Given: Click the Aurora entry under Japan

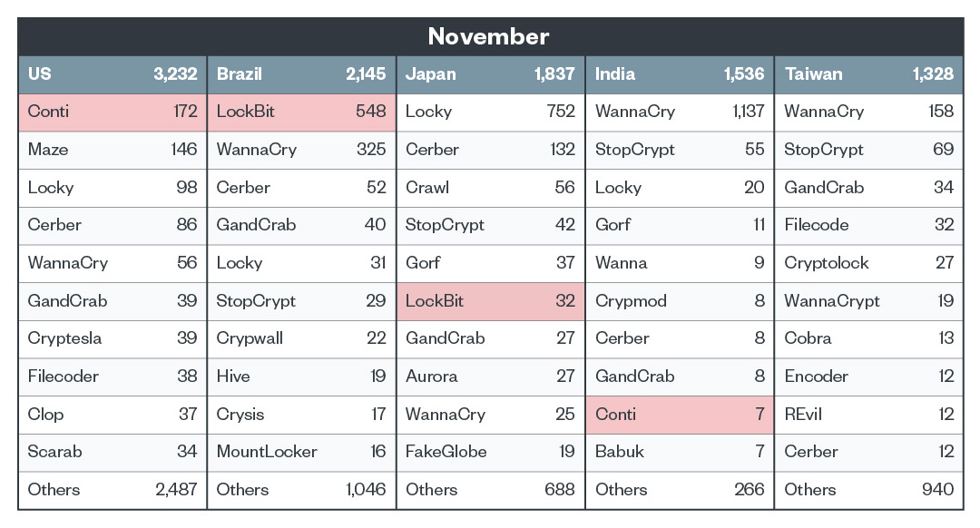Looking at the screenshot, I should [x=432, y=376].
